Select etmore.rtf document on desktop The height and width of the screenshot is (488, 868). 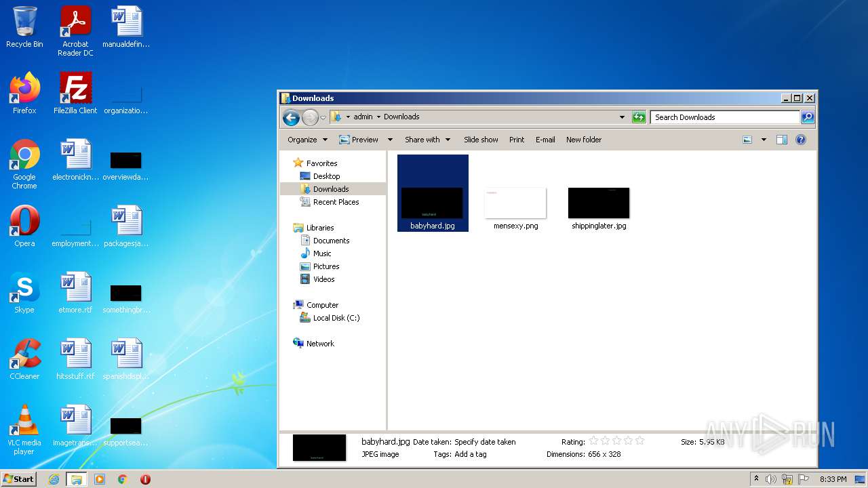[75, 293]
